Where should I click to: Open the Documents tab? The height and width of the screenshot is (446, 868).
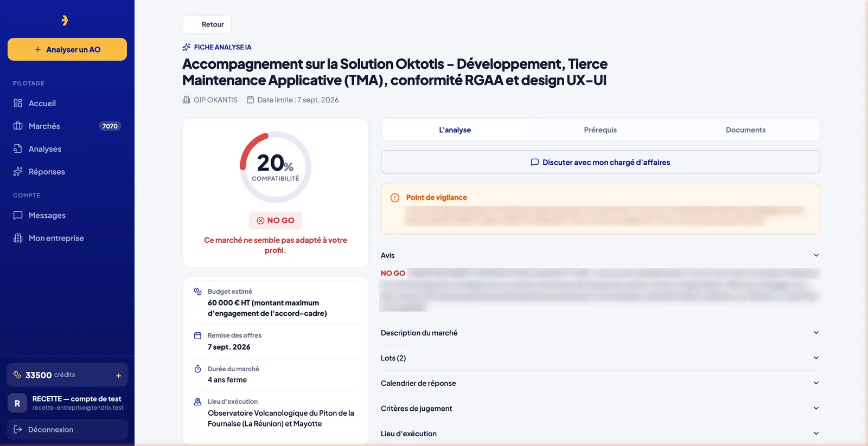(745, 130)
